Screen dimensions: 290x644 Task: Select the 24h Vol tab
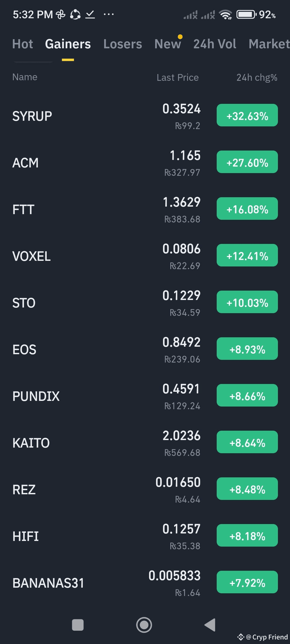[215, 44]
